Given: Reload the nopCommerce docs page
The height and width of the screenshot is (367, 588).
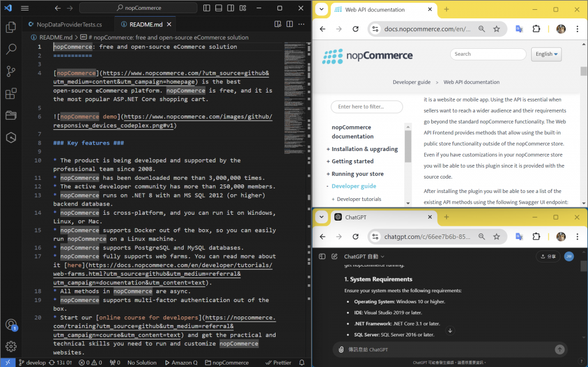Looking at the screenshot, I should coord(355,29).
